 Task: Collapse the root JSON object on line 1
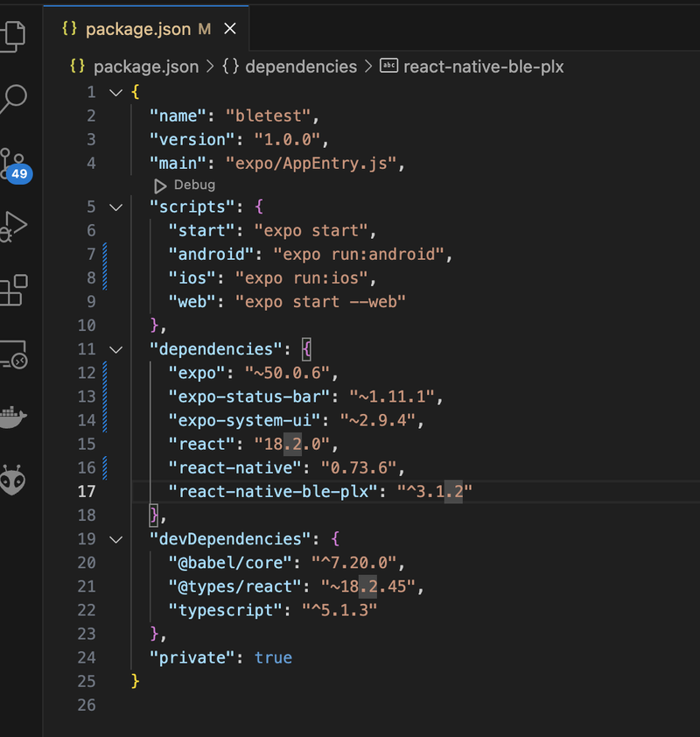[115, 91]
